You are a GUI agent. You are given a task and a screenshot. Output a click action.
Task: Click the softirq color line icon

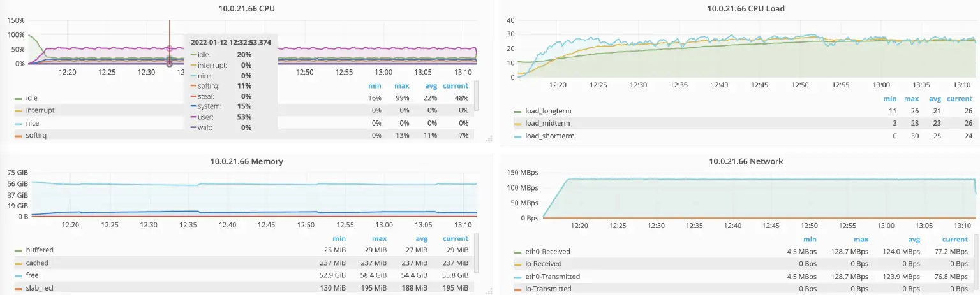click(19, 135)
